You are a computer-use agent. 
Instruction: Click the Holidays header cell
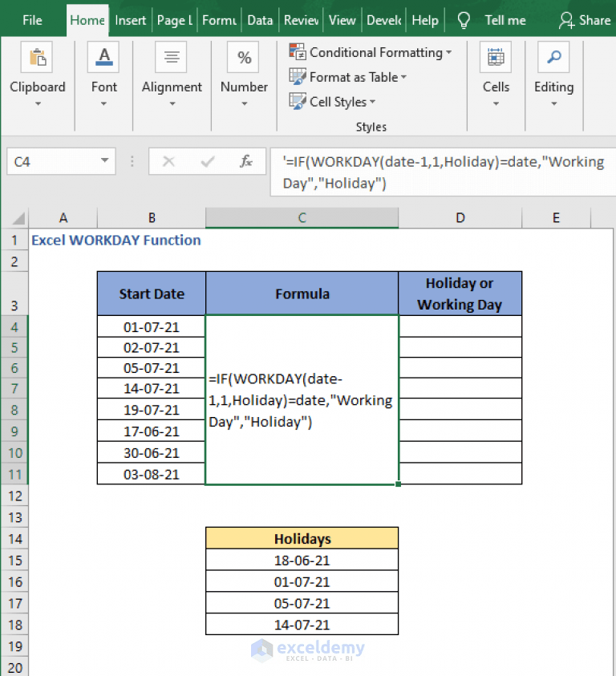(302, 538)
